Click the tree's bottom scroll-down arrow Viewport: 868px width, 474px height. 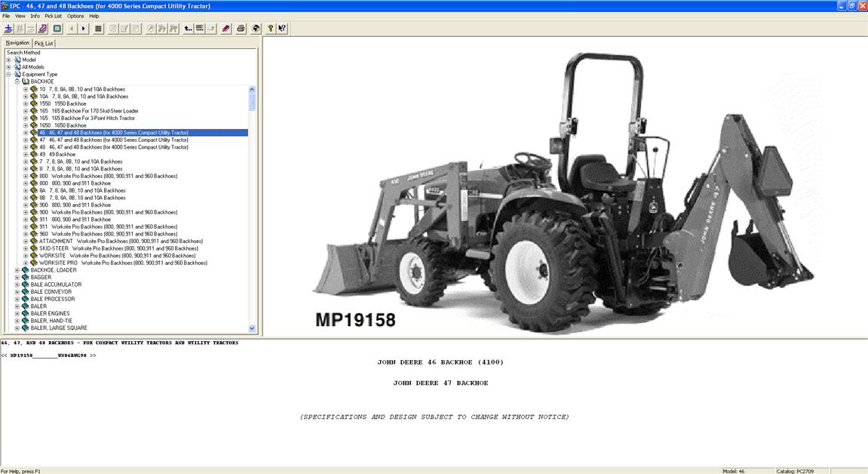point(252,328)
